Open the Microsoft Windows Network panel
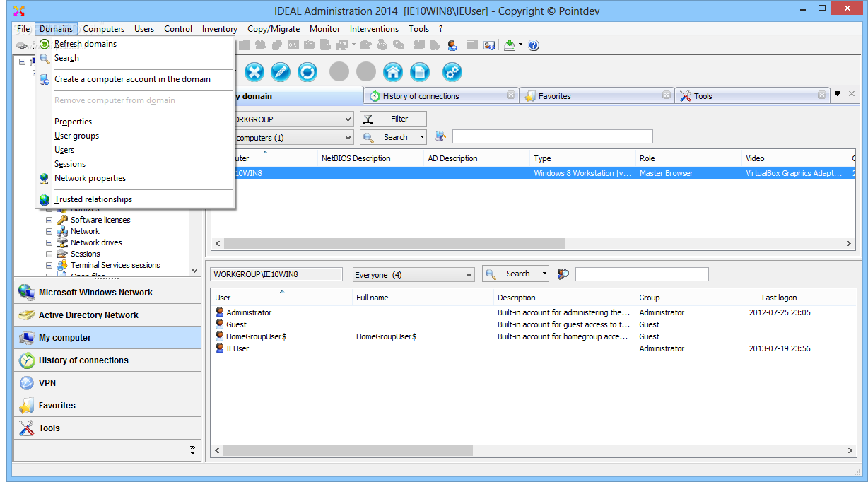Viewport: 868px width, 482px height. click(x=107, y=293)
